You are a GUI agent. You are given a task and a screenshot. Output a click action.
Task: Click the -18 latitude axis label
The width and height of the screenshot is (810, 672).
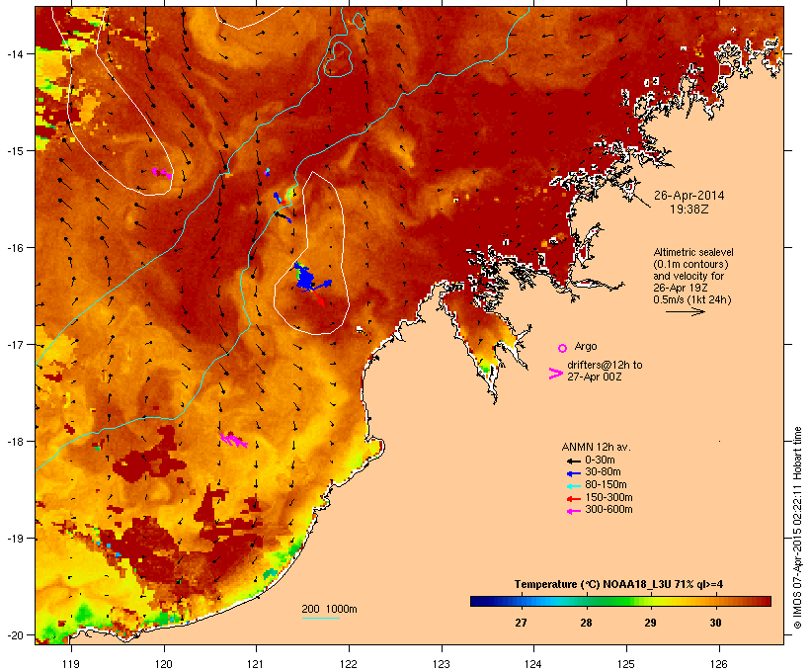(14, 442)
